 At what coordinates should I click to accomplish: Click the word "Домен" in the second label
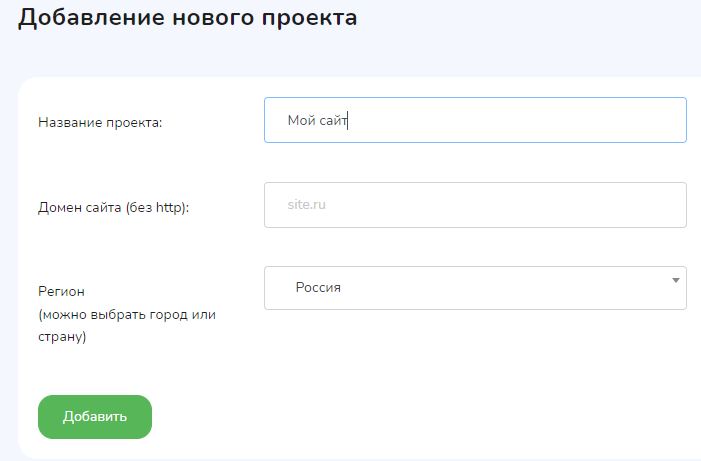click(x=58, y=207)
